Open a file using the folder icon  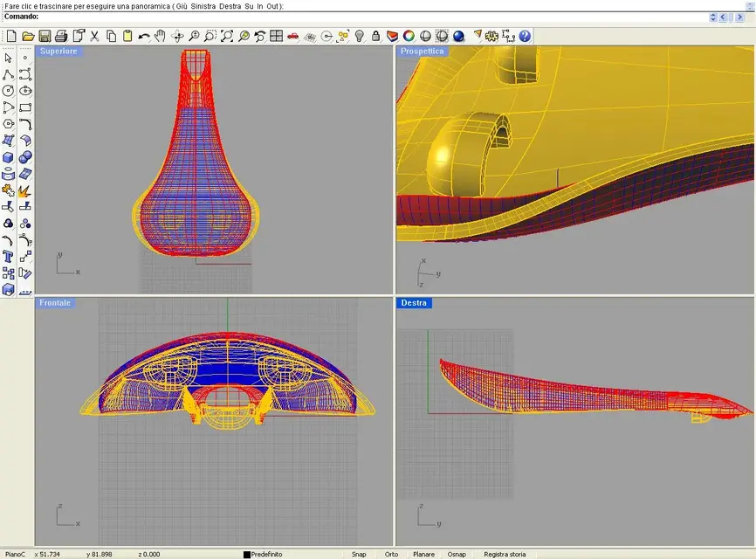(x=28, y=36)
